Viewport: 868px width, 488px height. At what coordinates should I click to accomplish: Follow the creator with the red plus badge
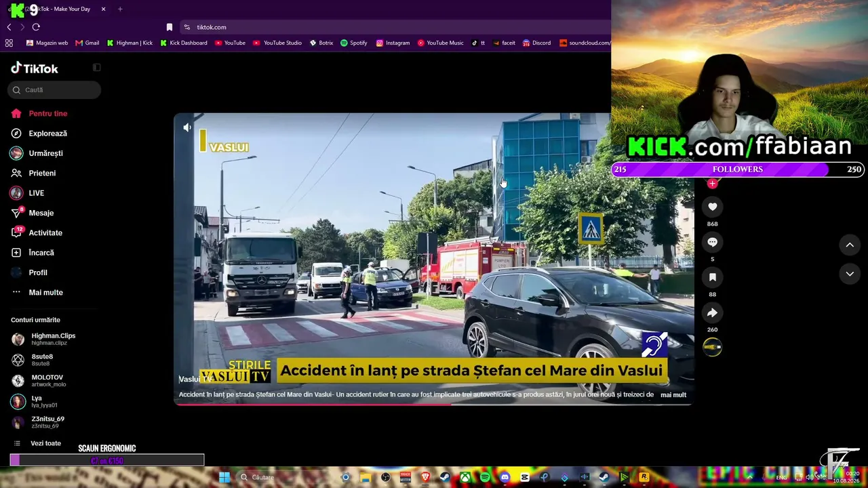pyautogui.click(x=712, y=183)
